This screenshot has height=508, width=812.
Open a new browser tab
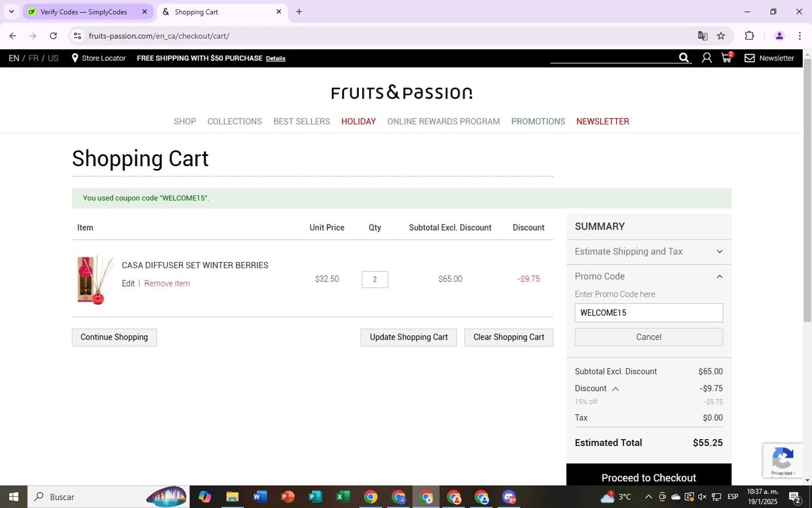pos(299,11)
